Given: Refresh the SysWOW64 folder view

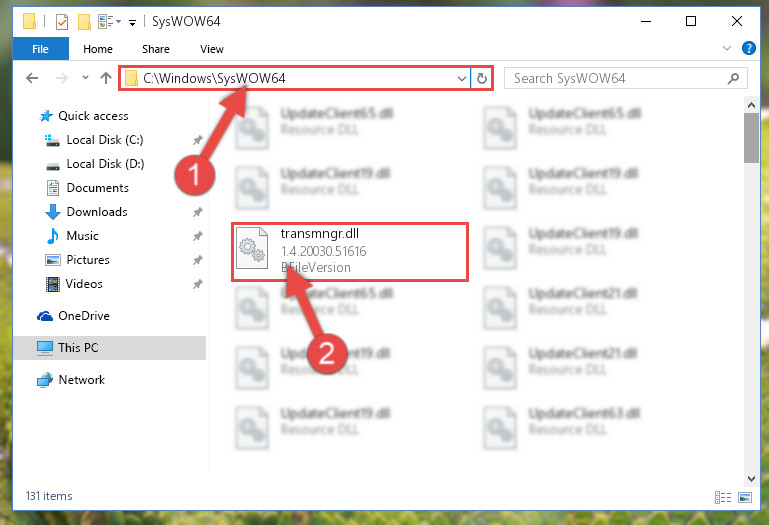Looking at the screenshot, I should click(x=482, y=79).
